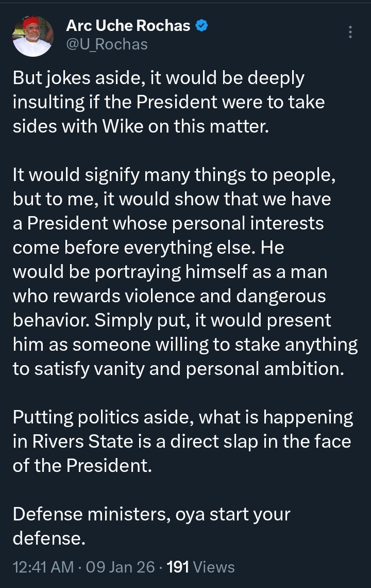Click the @U_Rochas handle
This screenshot has width=371, height=588.
[x=107, y=44]
